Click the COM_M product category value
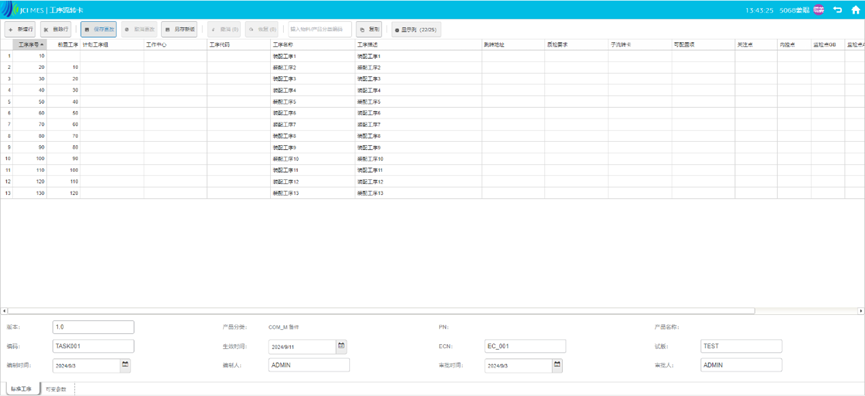Image resolution: width=865 pixels, height=396 pixels. coord(284,327)
